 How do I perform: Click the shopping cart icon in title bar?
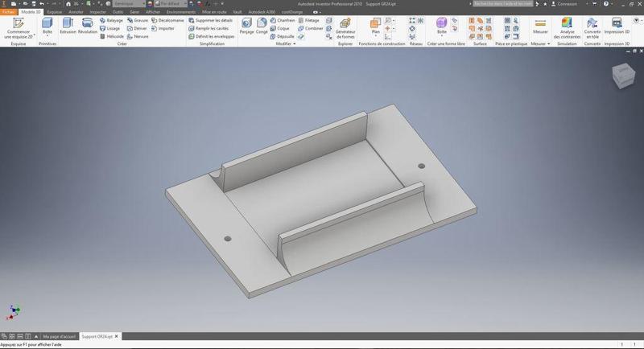pos(594,4)
